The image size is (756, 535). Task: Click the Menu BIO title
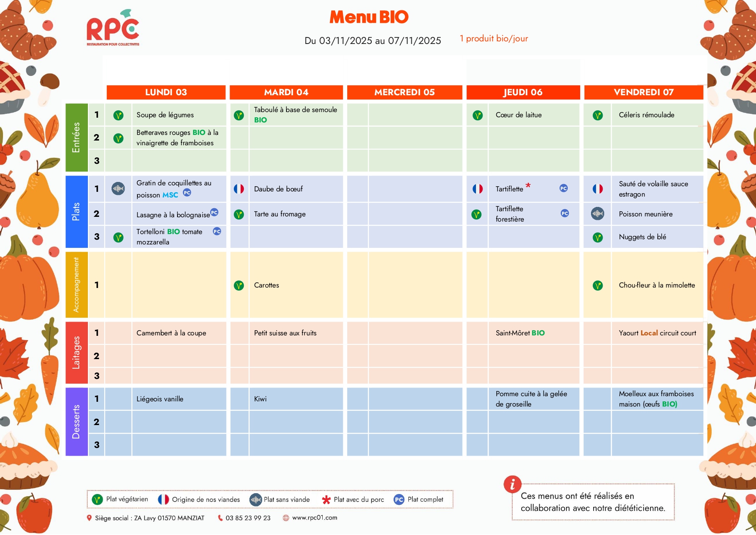(x=369, y=17)
